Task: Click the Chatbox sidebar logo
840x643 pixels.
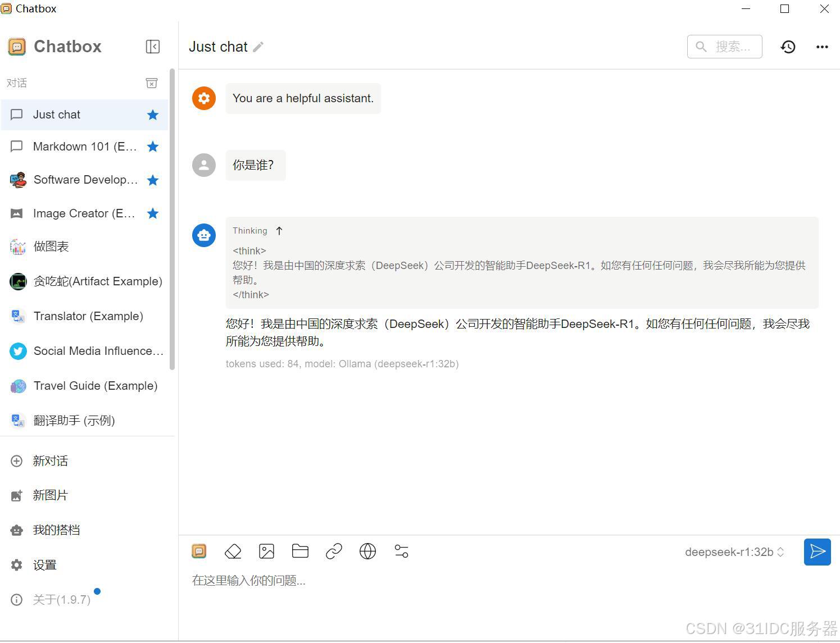Action: [17, 47]
